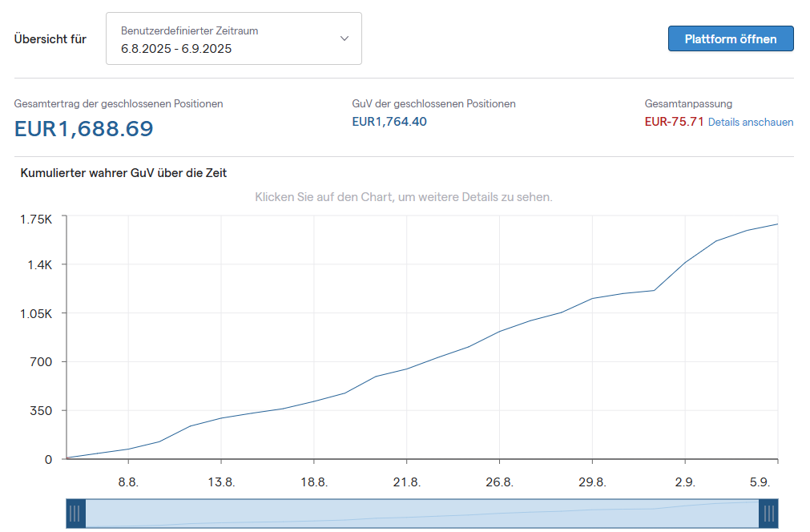Select the EUR1,764.40 GuV value
810x532 pixels.
pyautogui.click(x=389, y=122)
